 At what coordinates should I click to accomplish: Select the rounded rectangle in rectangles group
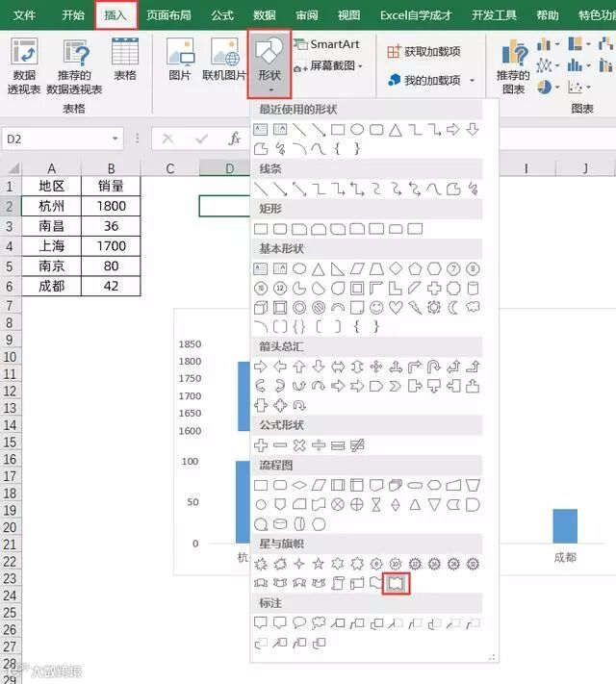[x=280, y=229]
